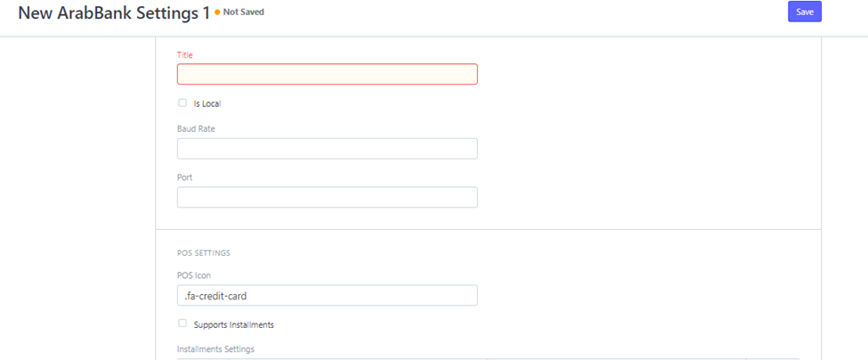The image size is (868, 360).
Task: Click the Not Saved status label
Action: 244,12
